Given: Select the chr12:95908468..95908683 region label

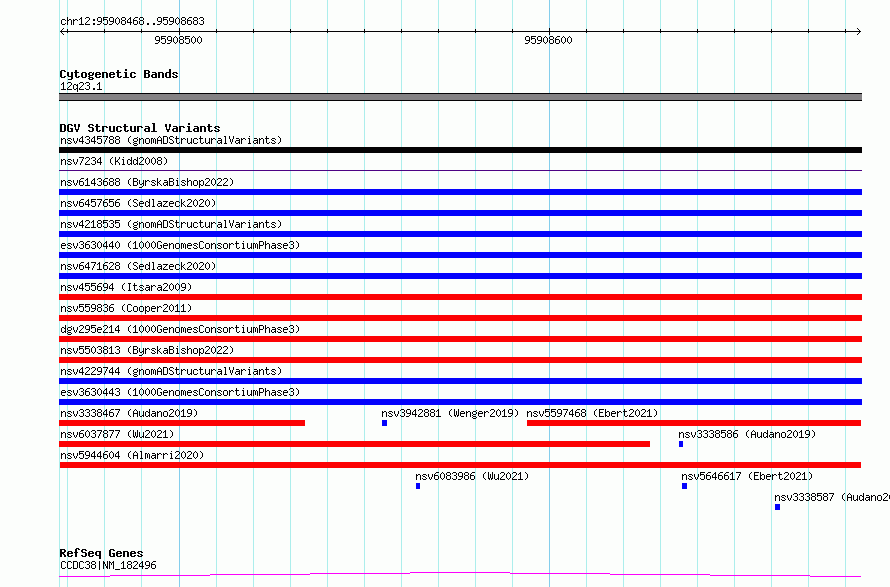Looking at the screenshot, I should click(132, 21).
